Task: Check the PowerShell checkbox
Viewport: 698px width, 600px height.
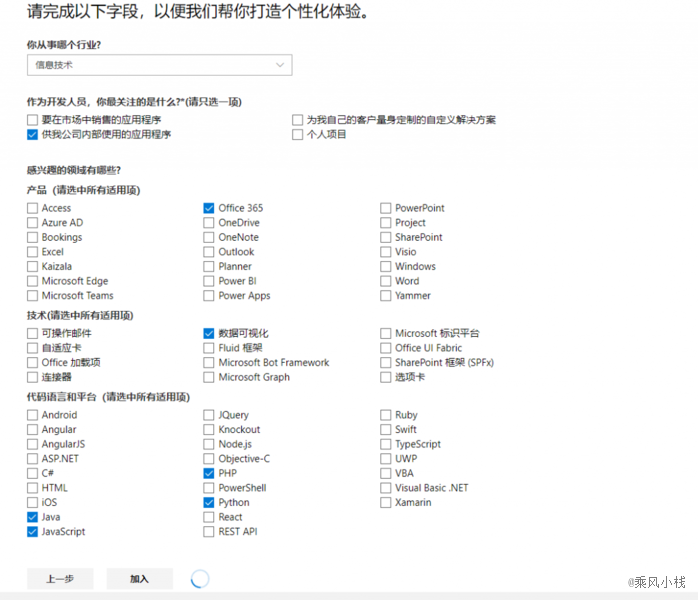Action: (x=208, y=488)
